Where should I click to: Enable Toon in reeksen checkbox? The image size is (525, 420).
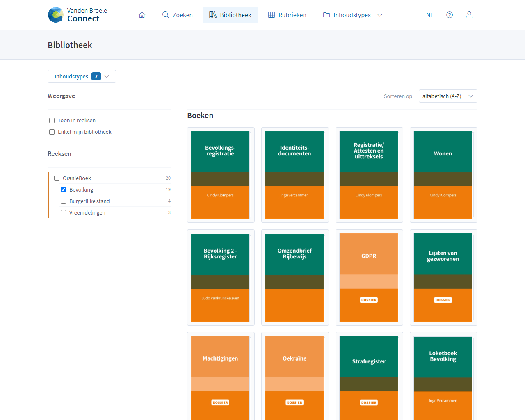coord(52,120)
